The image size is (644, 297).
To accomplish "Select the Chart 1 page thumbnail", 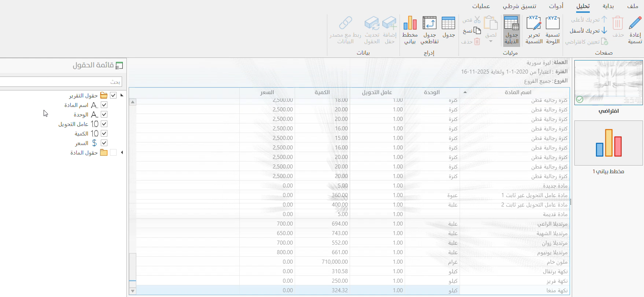I will (608, 143).
